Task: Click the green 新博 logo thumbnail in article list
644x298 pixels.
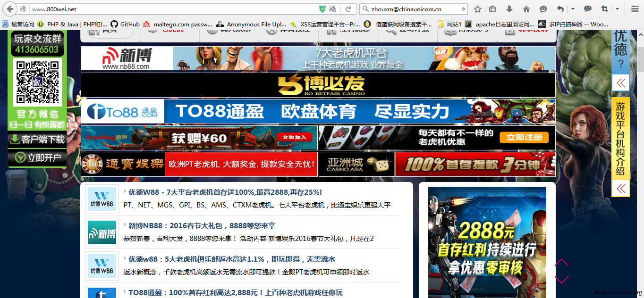Action: (x=102, y=233)
